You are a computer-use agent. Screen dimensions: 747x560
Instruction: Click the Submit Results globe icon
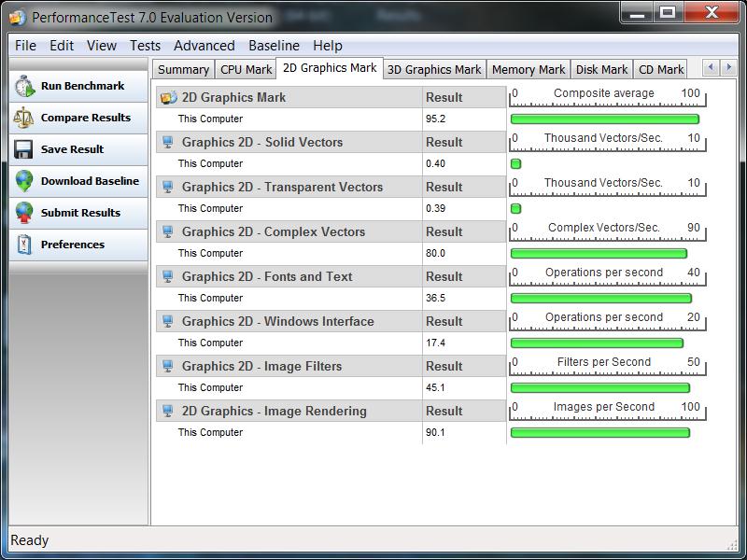(x=24, y=213)
